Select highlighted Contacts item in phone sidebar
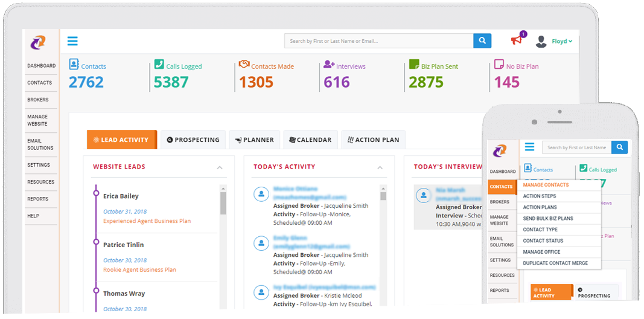 502,187
